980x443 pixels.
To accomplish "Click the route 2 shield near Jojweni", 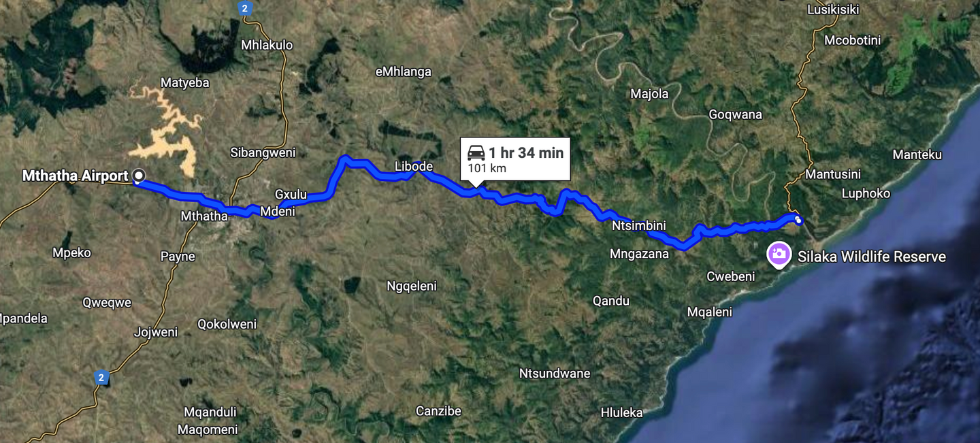I will click(x=101, y=377).
